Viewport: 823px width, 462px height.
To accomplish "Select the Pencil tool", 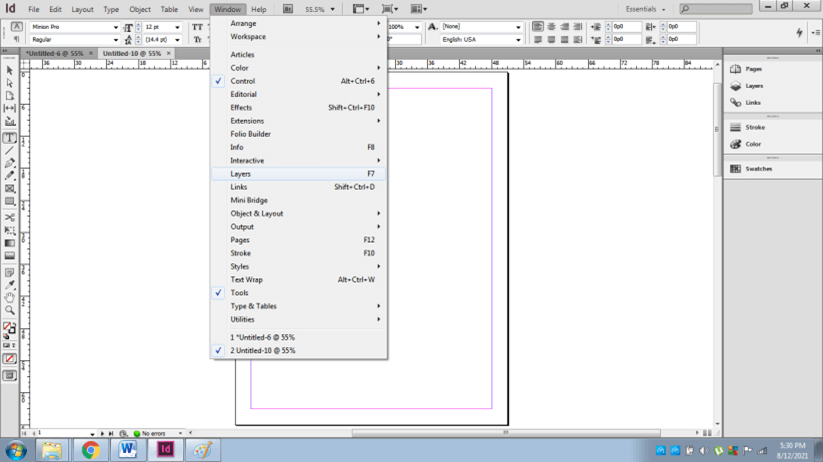I will coord(9,176).
